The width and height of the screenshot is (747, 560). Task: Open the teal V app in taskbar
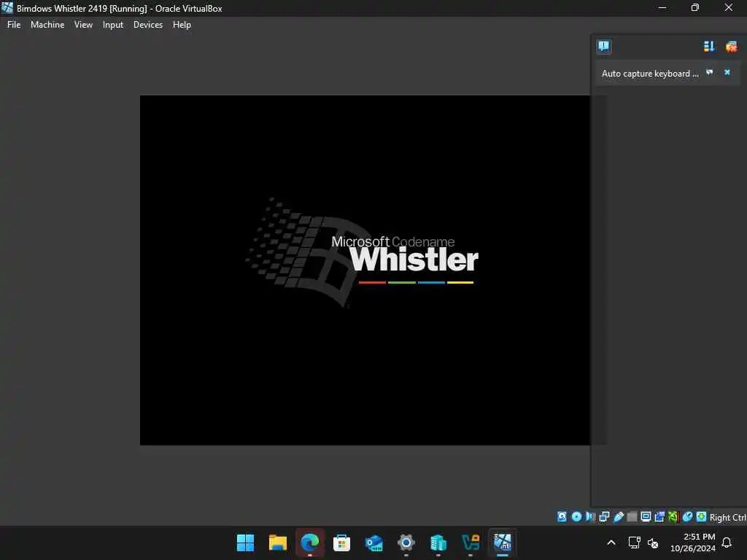point(471,542)
